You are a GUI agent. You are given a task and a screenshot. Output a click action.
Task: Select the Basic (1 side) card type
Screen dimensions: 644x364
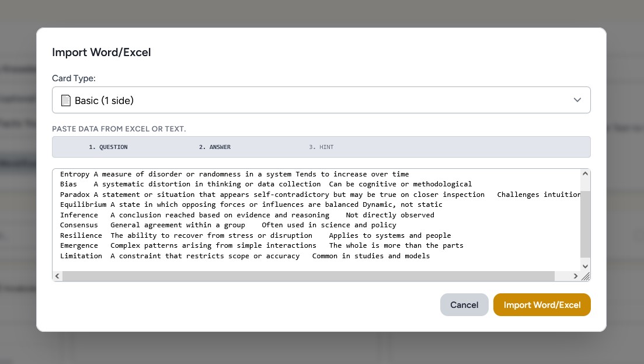coord(105,100)
